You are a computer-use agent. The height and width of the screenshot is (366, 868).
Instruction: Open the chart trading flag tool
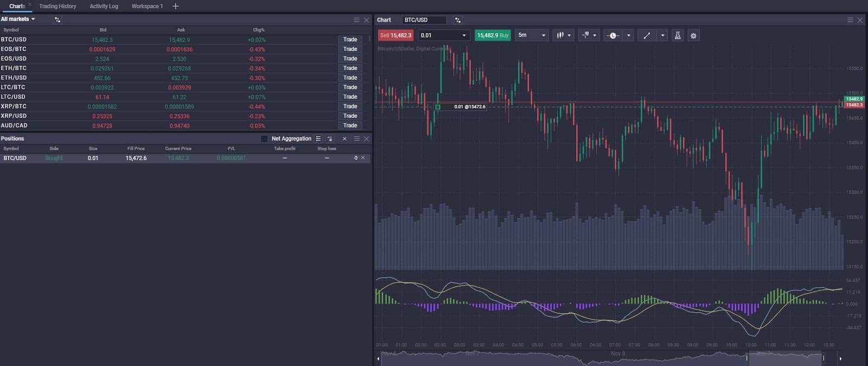[585, 35]
